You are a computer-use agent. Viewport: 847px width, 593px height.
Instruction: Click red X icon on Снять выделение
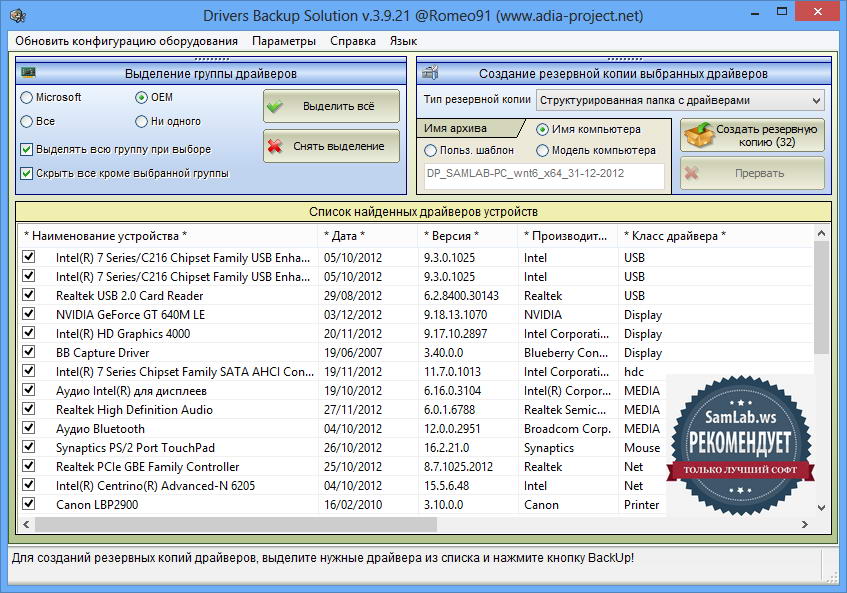point(276,146)
